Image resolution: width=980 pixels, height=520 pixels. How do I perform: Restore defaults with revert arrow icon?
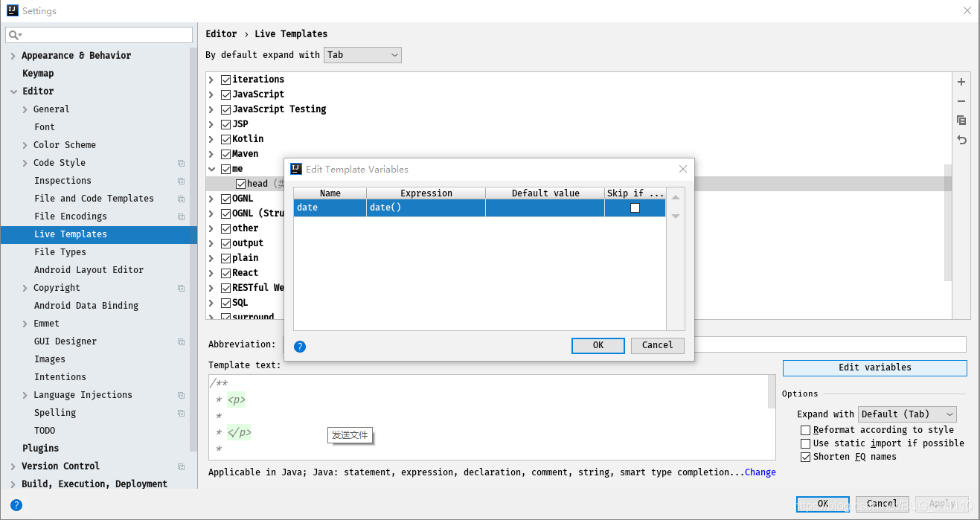pos(961,139)
